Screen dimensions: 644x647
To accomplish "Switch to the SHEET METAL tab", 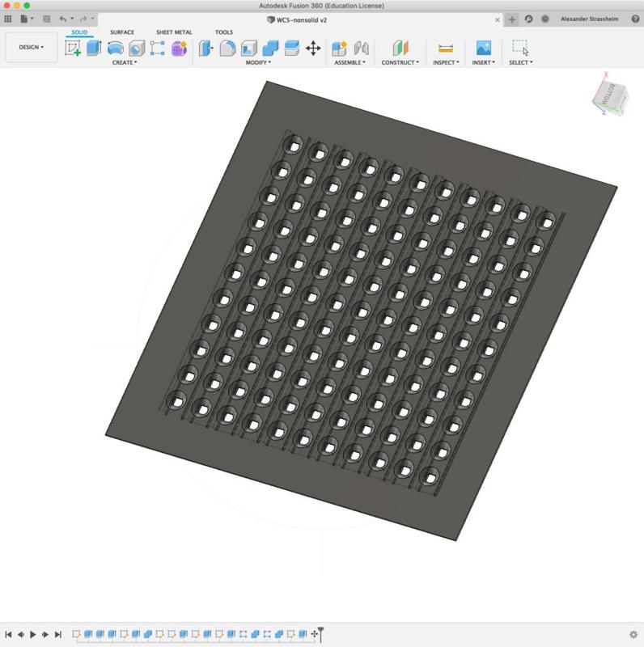I will point(174,32).
